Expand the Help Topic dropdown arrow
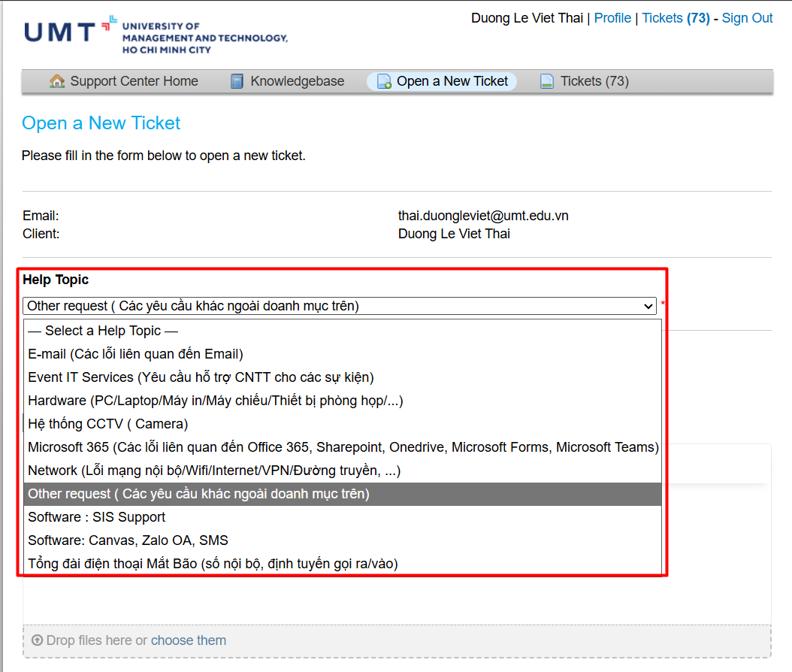This screenshot has height=672, width=792. point(649,306)
